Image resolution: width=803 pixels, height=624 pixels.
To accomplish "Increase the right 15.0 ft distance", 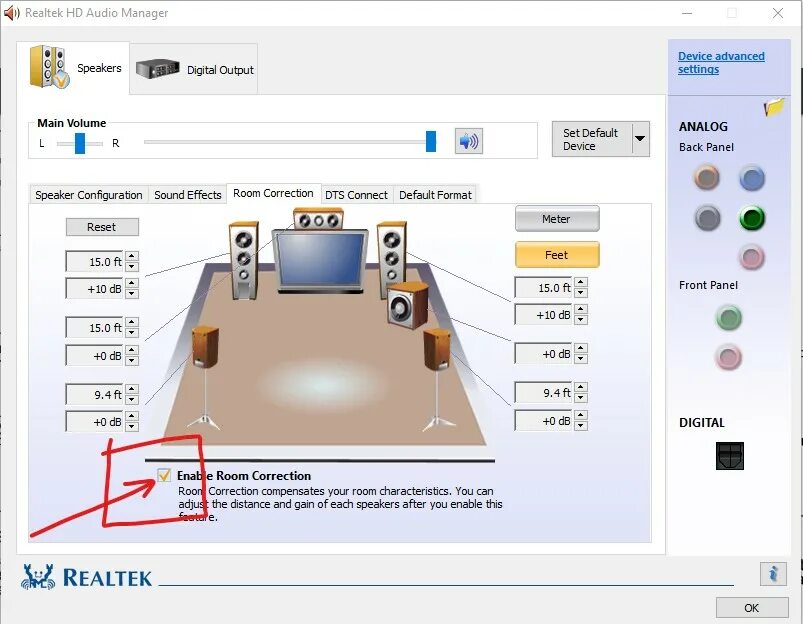I will 581,282.
